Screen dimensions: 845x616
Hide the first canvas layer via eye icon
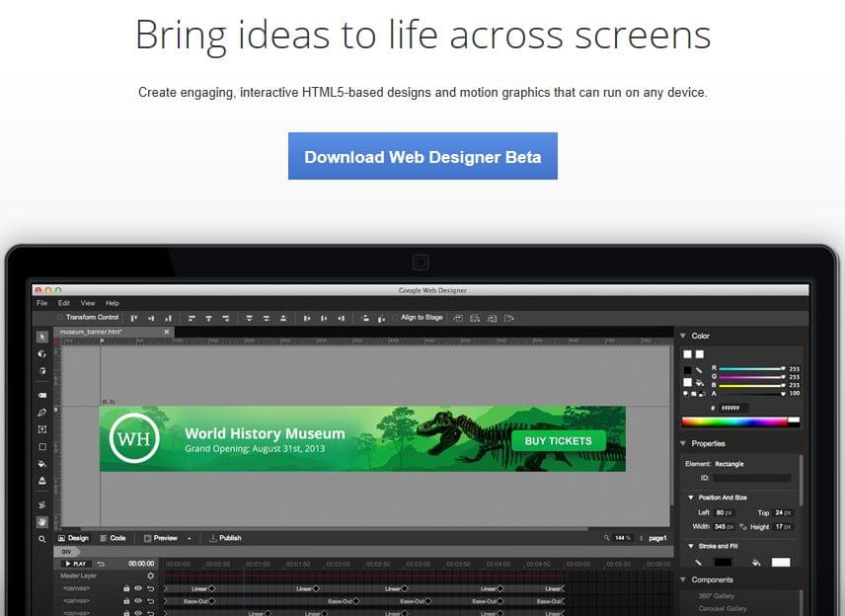(x=138, y=588)
